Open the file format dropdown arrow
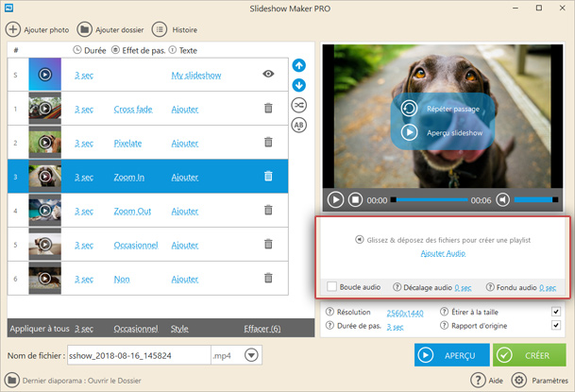The width and height of the screenshot is (575, 392). pyautogui.click(x=251, y=355)
